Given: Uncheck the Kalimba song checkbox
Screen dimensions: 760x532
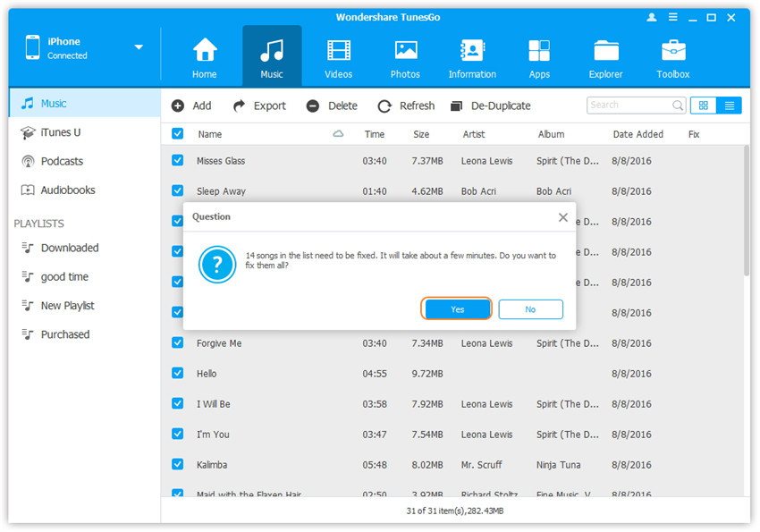Looking at the screenshot, I should pyautogui.click(x=177, y=465).
